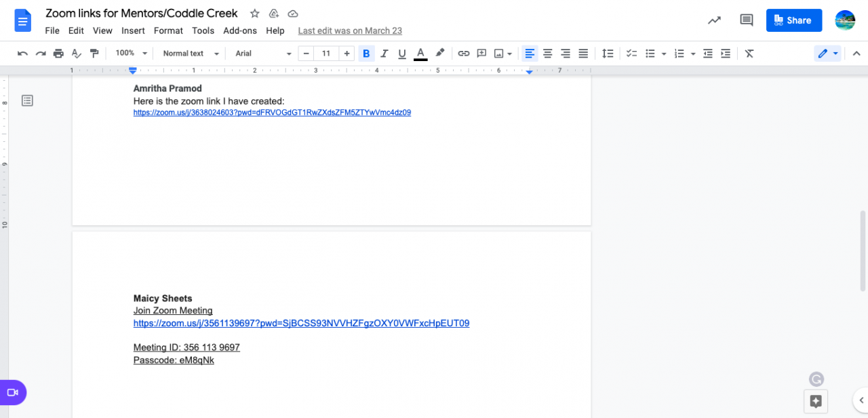Open the File menu

pos(52,31)
